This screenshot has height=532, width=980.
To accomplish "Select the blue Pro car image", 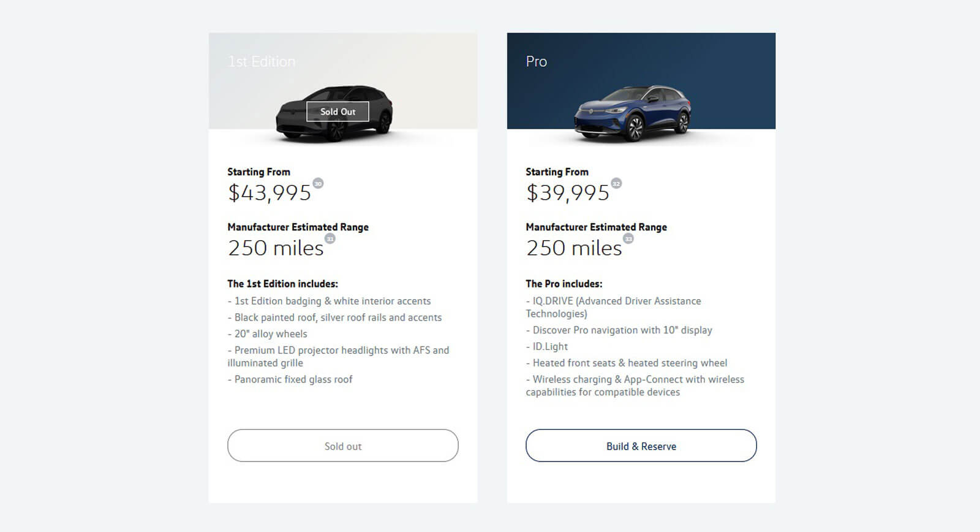I will click(632, 113).
